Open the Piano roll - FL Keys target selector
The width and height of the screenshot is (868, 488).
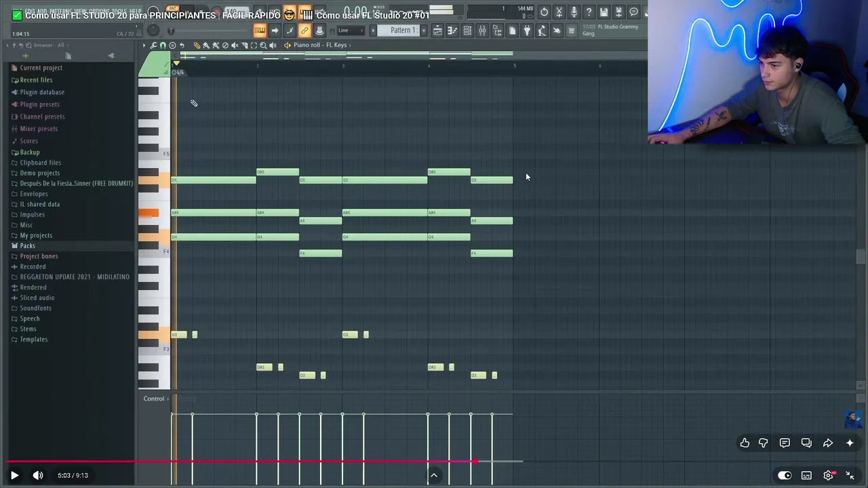pyautogui.click(x=320, y=45)
